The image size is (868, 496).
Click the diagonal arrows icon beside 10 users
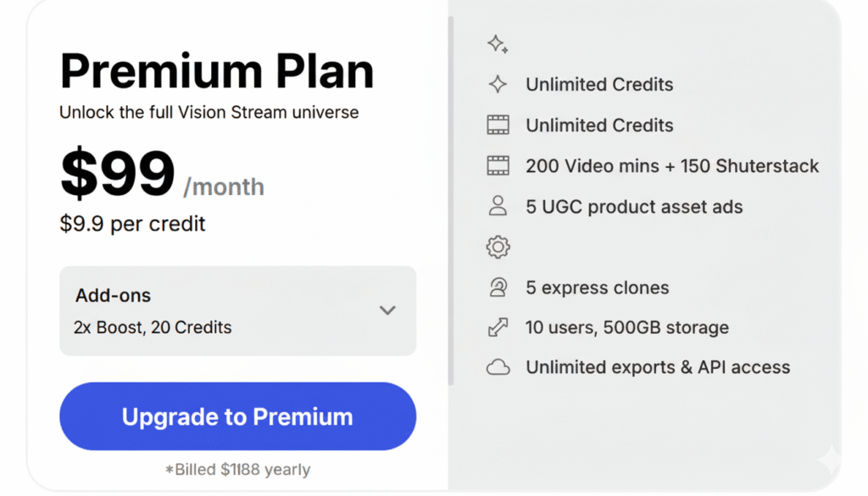point(498,327)
